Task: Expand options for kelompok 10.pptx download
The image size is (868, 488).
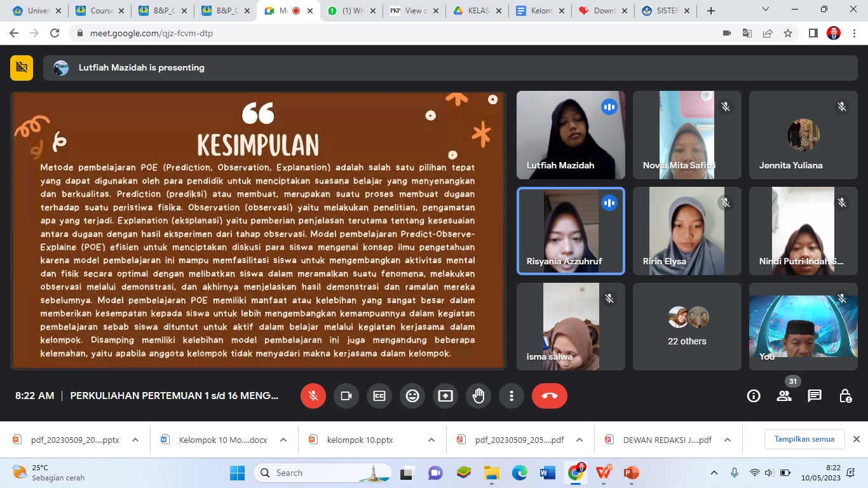Action: click(431, 440)
